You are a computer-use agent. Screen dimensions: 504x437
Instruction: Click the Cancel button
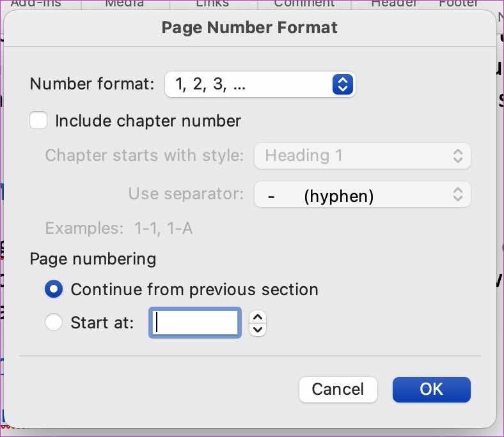pos(338,390)
